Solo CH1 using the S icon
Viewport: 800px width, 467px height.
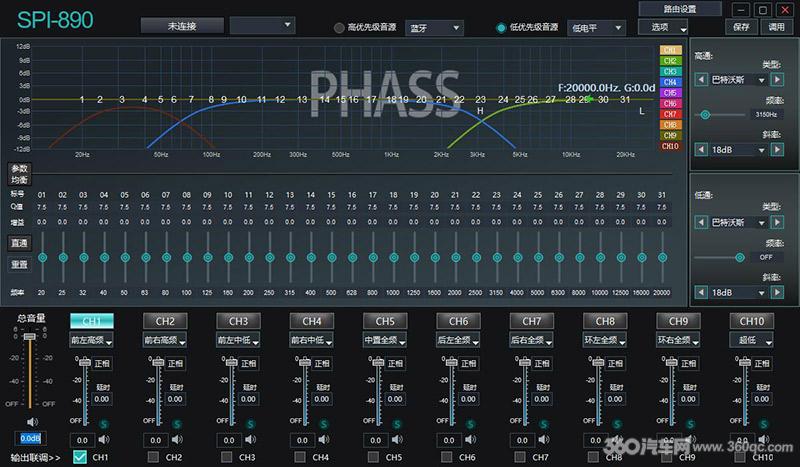click(x=104, y=424)
